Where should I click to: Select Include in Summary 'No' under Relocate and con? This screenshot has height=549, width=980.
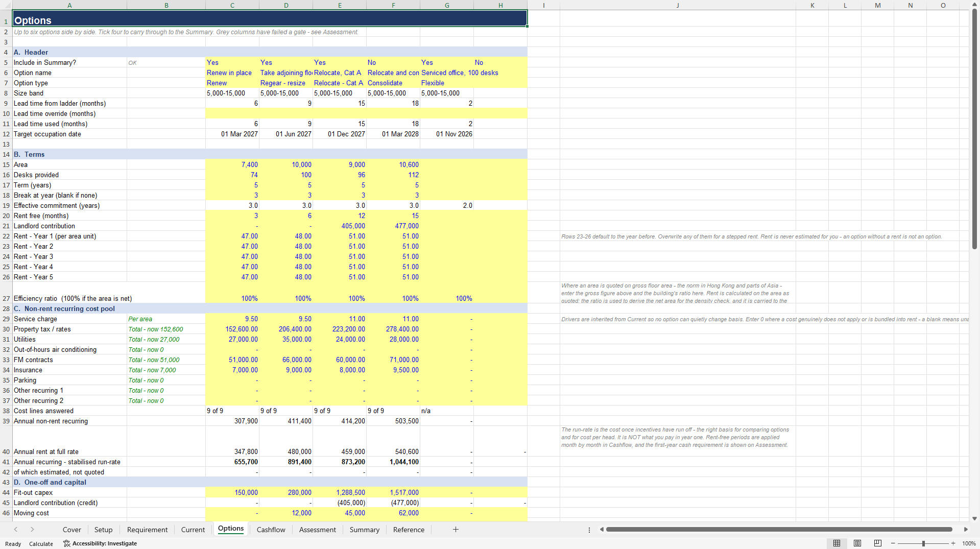pyautogui.click(x=393, y=62)
